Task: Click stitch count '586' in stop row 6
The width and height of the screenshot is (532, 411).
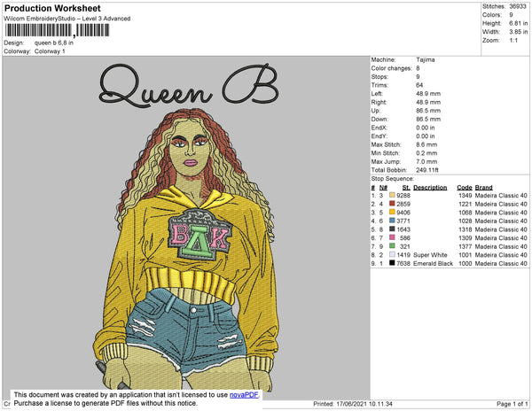Action: (405, 238)
